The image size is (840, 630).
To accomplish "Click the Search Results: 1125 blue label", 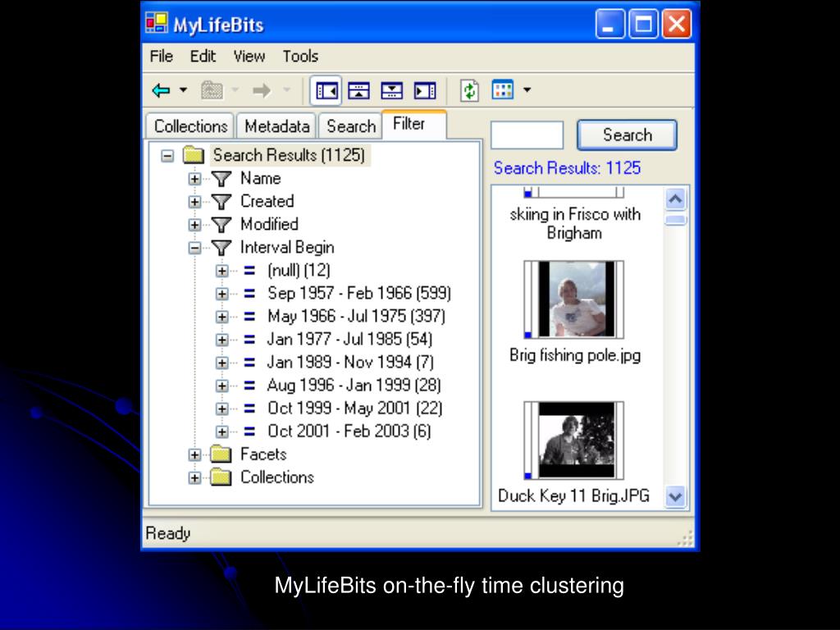I will point(567,168).
